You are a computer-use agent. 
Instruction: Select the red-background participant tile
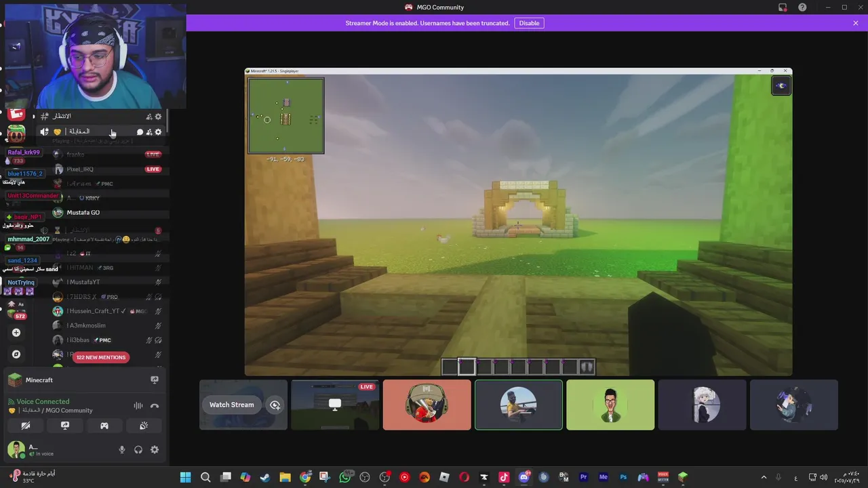[x=427, y=405]
